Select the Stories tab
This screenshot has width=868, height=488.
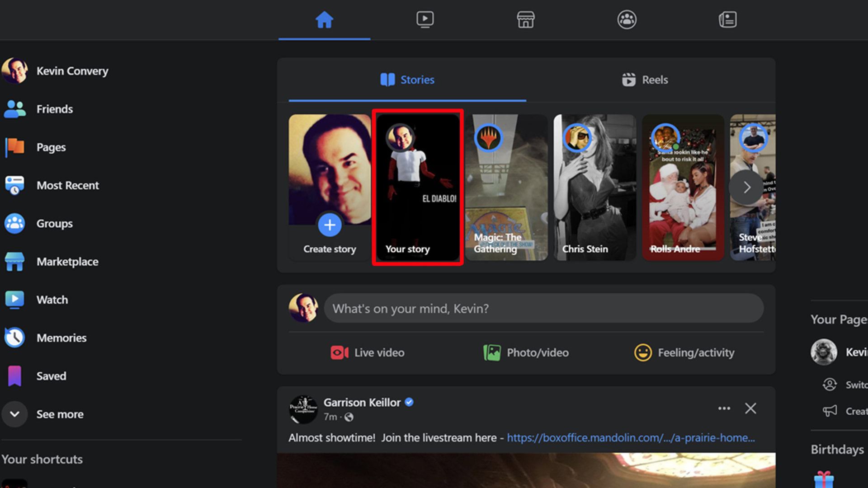click(x=407, y=80)
